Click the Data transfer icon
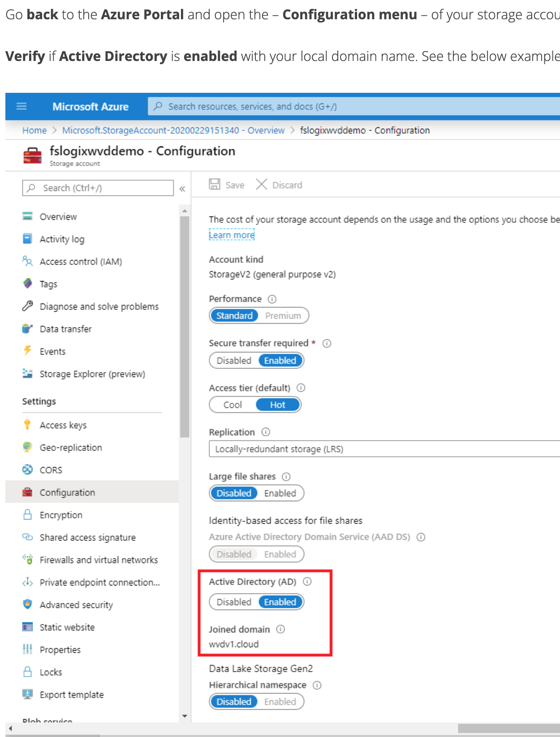560x737 pixels. [x=27, y=329]
